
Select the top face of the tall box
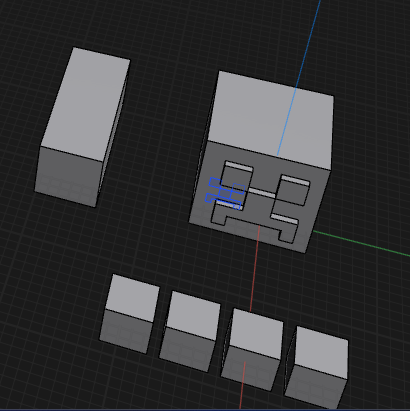pyautogui.click(x=85, y=103)
